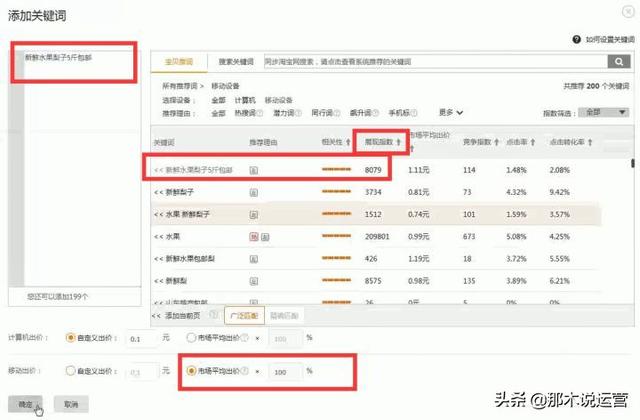Expand the 更多 recommendation reasons

pos(451,112)
